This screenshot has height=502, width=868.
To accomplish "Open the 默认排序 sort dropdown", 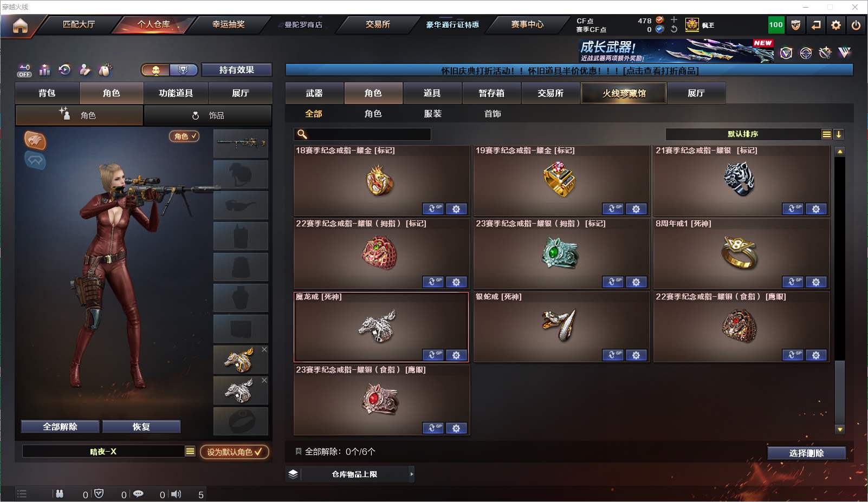I will coord(826,134).
